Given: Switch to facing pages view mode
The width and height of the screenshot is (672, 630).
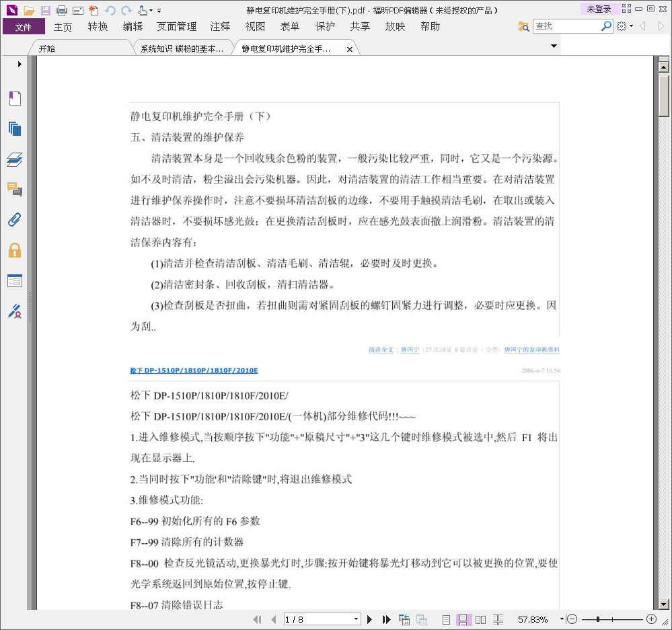Looking at the screenshot, I should [x=480, y=620].
